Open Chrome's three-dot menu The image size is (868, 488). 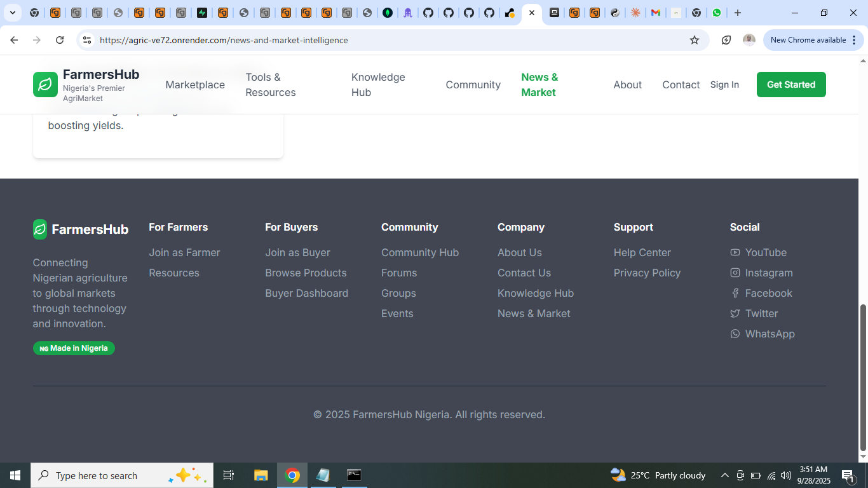click(854, 40)
